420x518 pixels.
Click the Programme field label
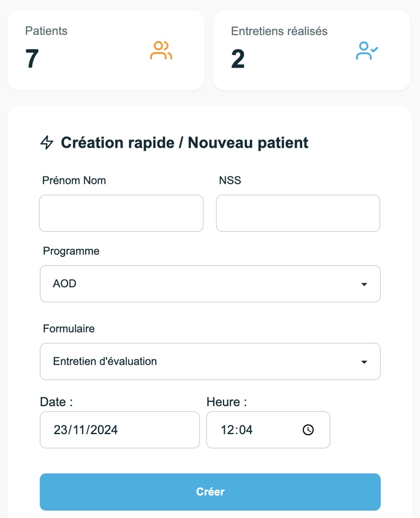[71, 251]
